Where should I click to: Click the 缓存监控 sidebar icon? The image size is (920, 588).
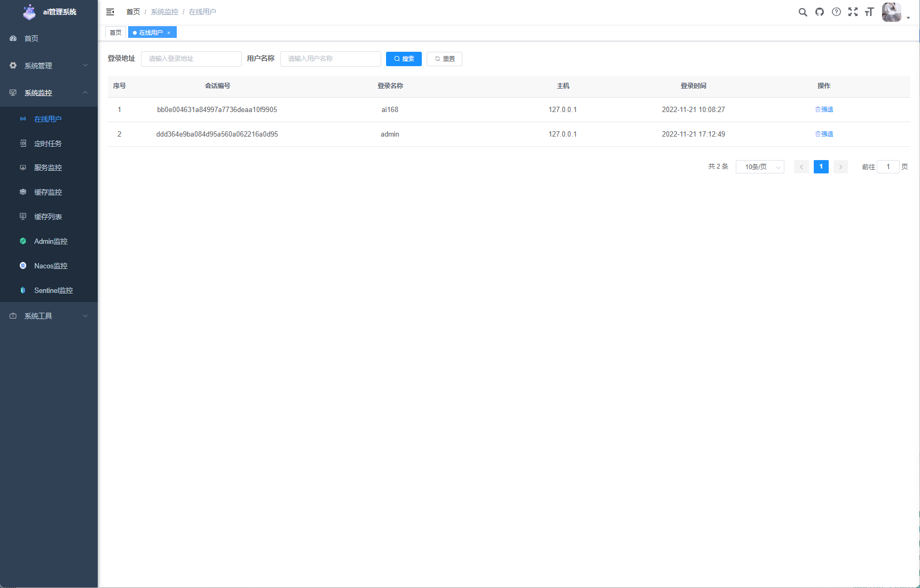(x=23, y=192)
